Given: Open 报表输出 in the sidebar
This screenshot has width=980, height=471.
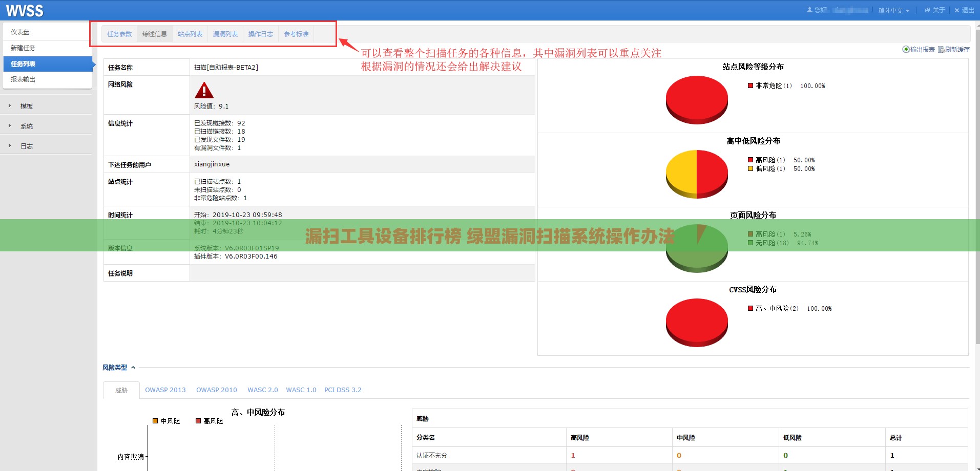Looking at the screenshot, I should tap(47, 79).
